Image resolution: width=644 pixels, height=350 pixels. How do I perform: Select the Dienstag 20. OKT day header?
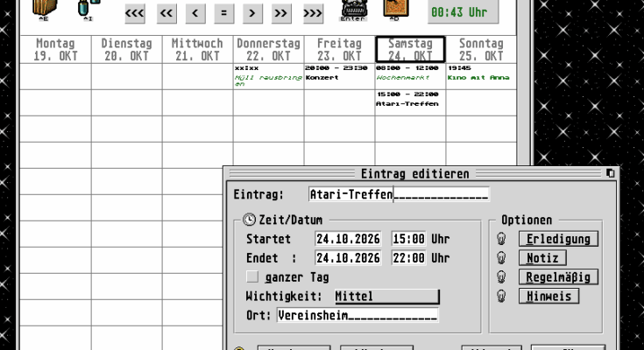126,49
